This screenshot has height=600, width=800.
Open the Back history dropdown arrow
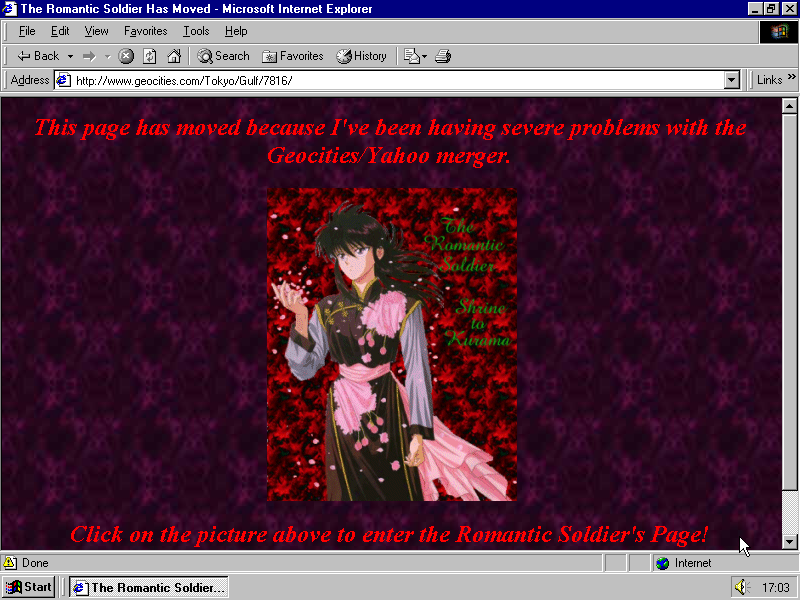(x=70, y=56)
